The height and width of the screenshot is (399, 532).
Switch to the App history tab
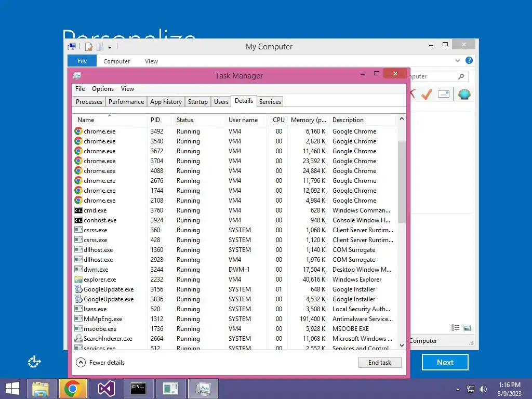166,102
